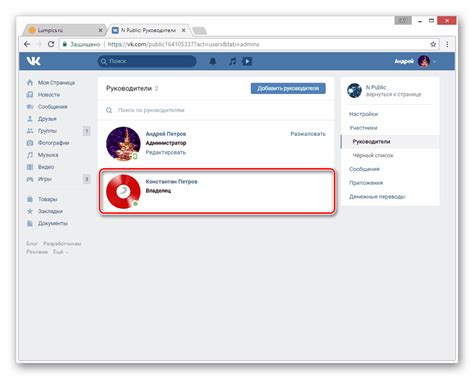Open the N Public community avatar

[354, 90]
